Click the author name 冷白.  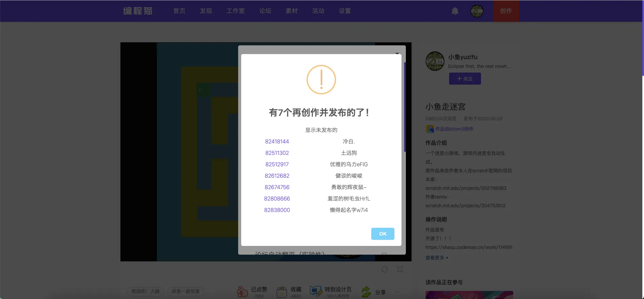pyautogui.click(x=349, y=141)
